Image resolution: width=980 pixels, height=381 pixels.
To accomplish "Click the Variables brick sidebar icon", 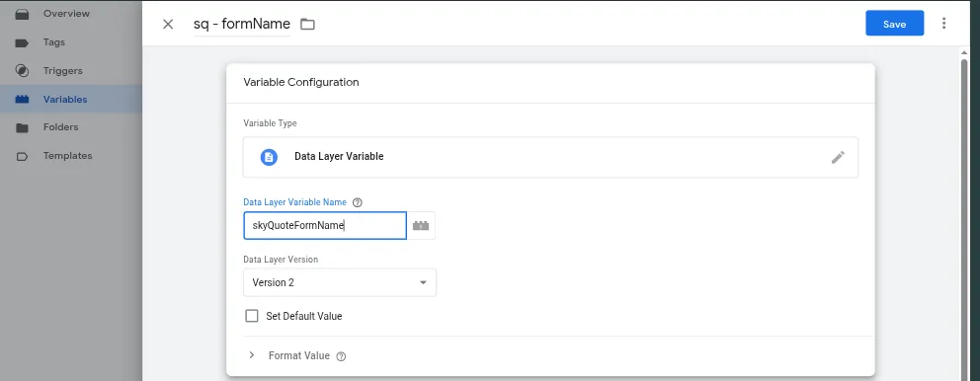I will (x=22, y=100).
